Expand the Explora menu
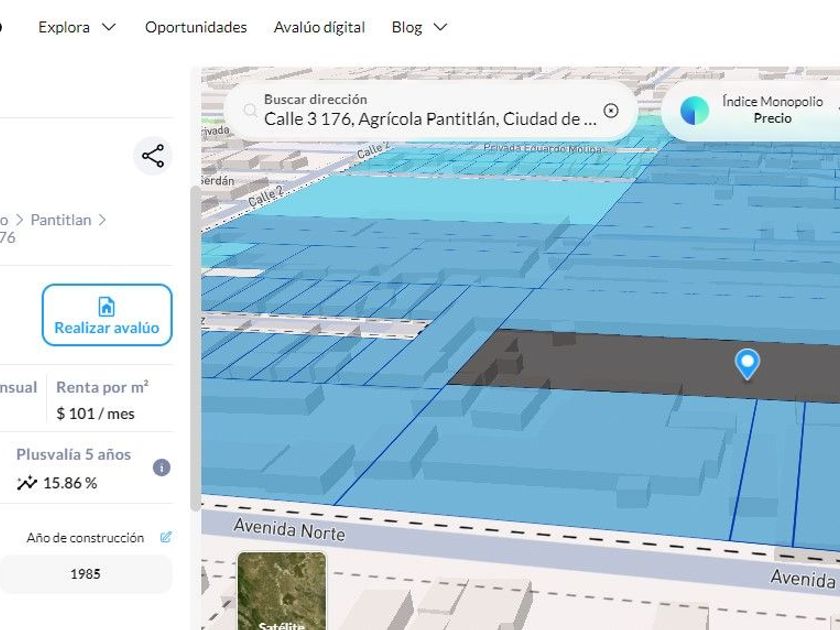 [x=77, y=27]
